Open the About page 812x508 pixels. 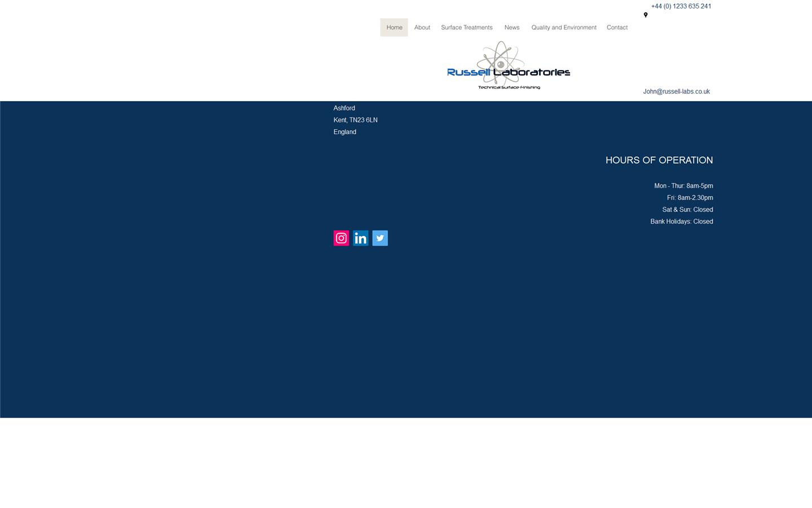(422, 28)
